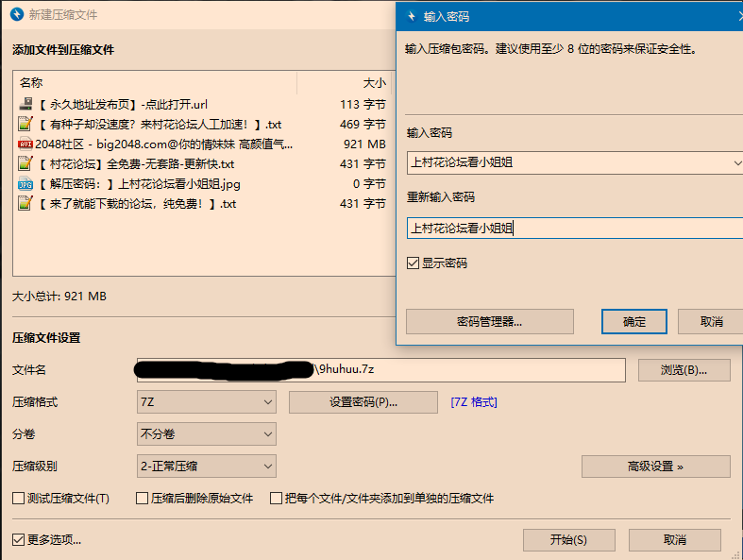Open the 压缩格式 dropdown showing 7Z
The height and width of the screenshot is (560, 743).
pos(207,402)
